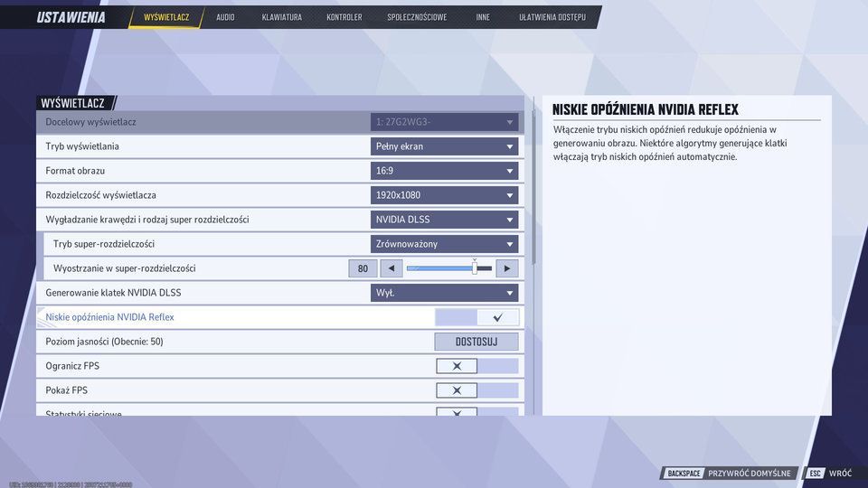
Task: Expand the NVIDIA DLSS anti-aliasing dropdown
Action: click(x=445, y=220)
